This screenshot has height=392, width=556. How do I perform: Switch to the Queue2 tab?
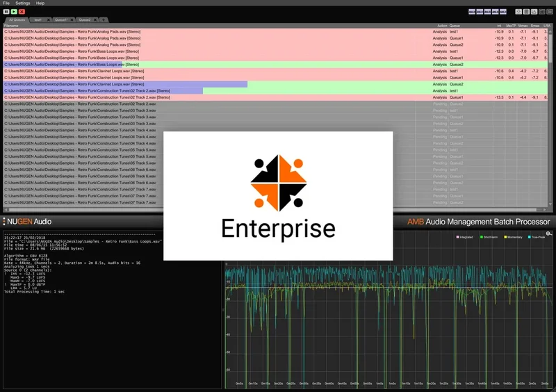[84, 20]
